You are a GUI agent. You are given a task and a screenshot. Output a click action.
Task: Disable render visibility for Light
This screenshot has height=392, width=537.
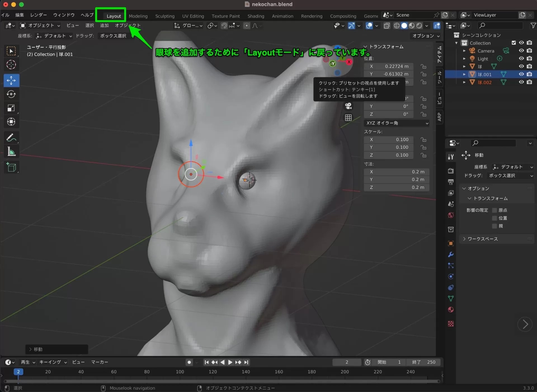point(530,58)
